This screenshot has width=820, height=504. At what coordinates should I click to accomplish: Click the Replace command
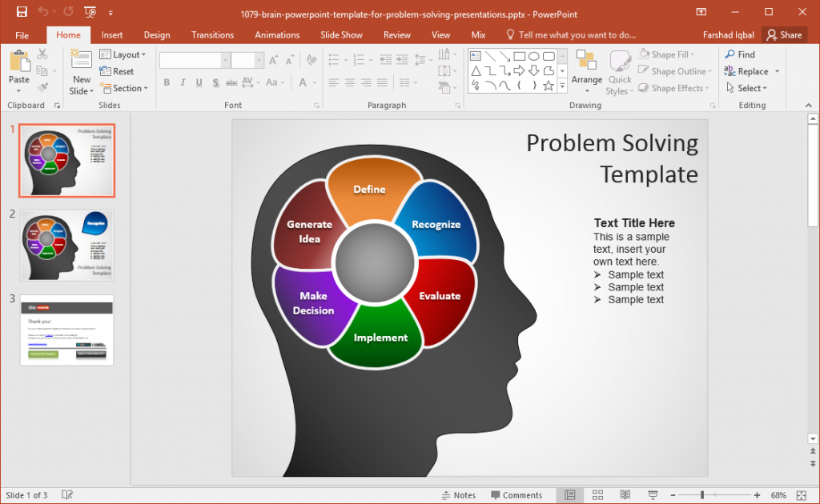click(750, 71)
